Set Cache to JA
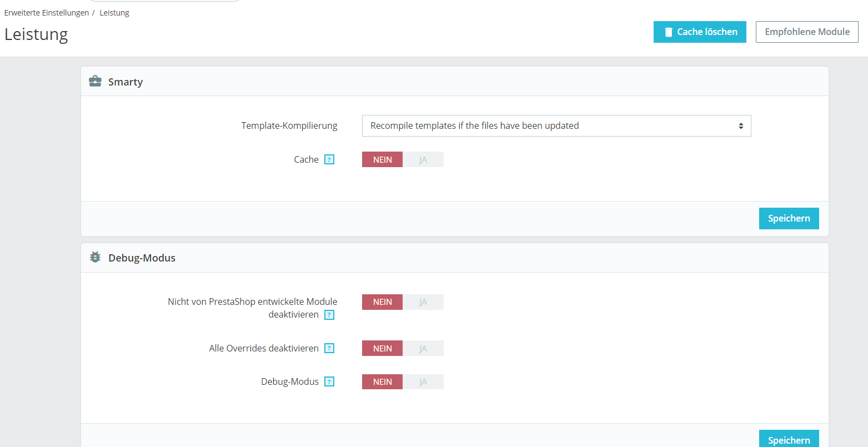The width and height of the screenshot is (868, 447). 423,160
